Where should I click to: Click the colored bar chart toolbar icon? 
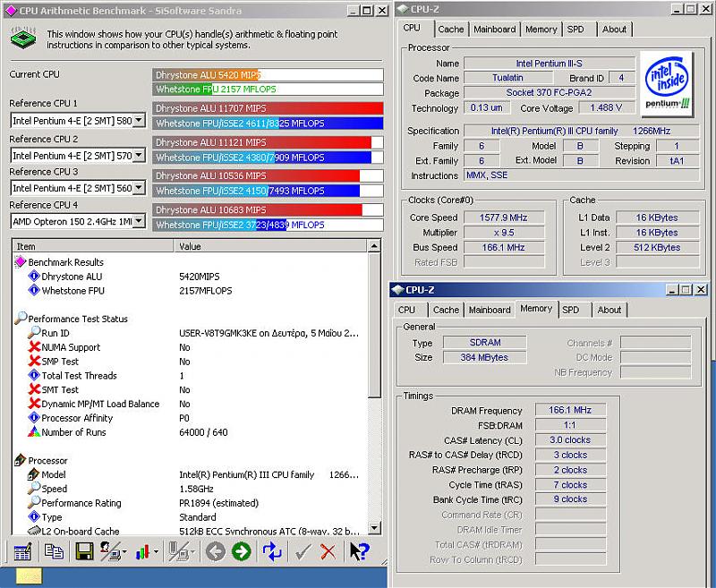pos(142,552)
